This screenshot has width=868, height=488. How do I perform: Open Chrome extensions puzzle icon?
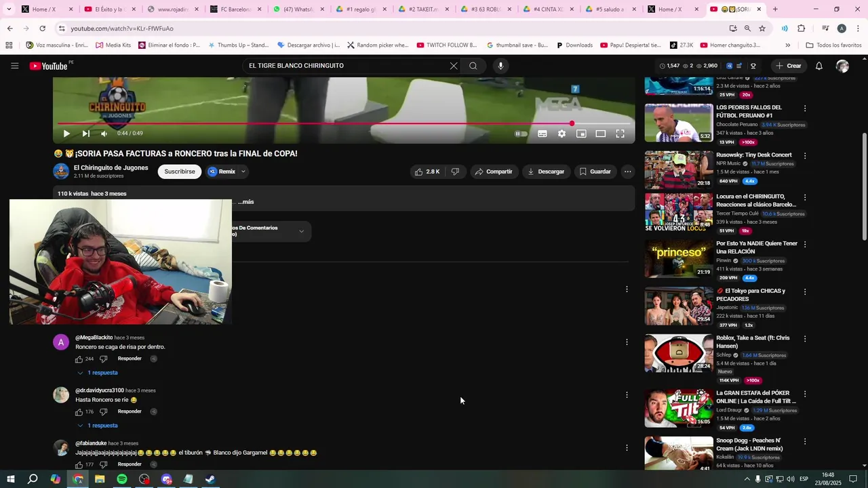[x=802, y=28]
